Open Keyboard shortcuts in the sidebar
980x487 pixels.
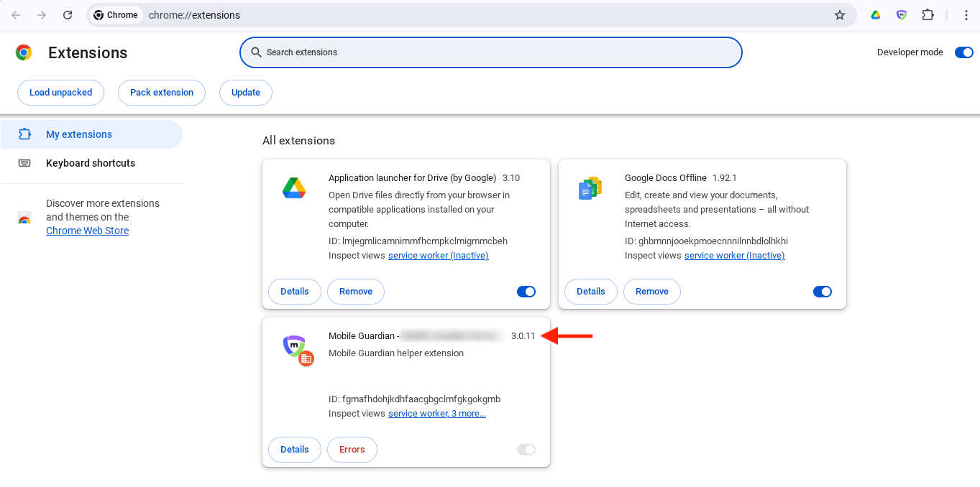click(x=91, y=163)
